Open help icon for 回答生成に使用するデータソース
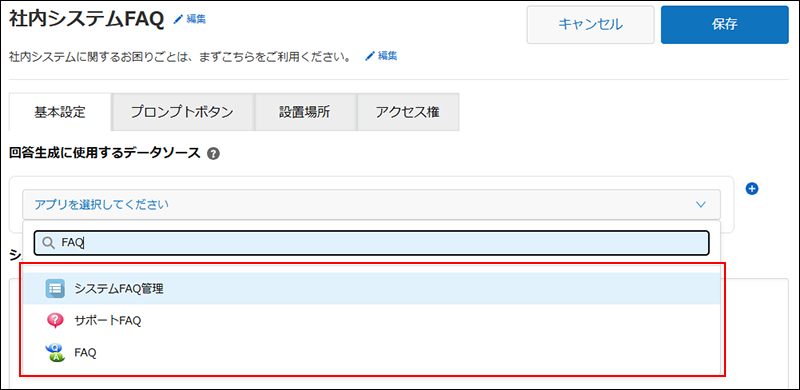The width and height of the screenshot is (800, 390). [214, 154]
